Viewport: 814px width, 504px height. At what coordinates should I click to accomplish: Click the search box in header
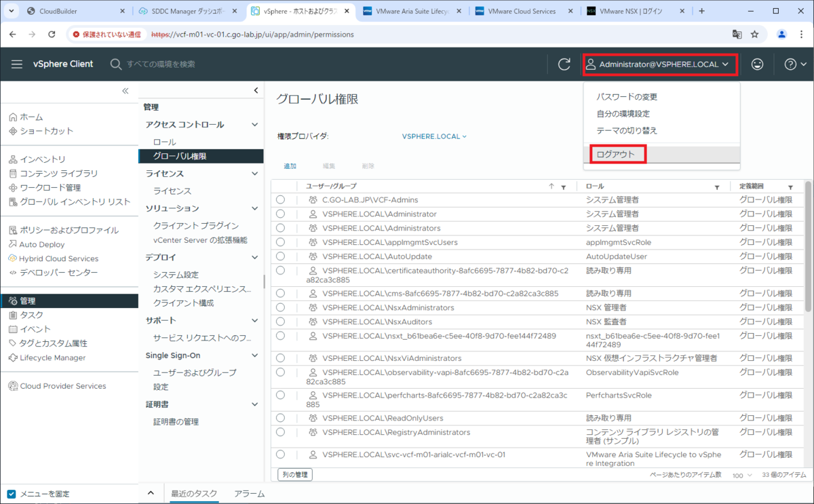click(x=161, y=64)
